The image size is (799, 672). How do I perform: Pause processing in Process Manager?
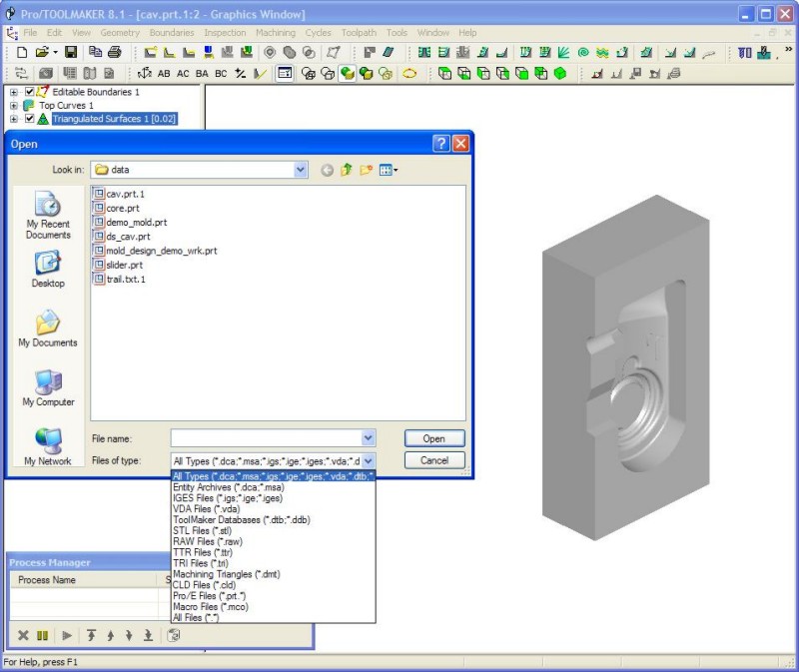(x=42, y=635)
